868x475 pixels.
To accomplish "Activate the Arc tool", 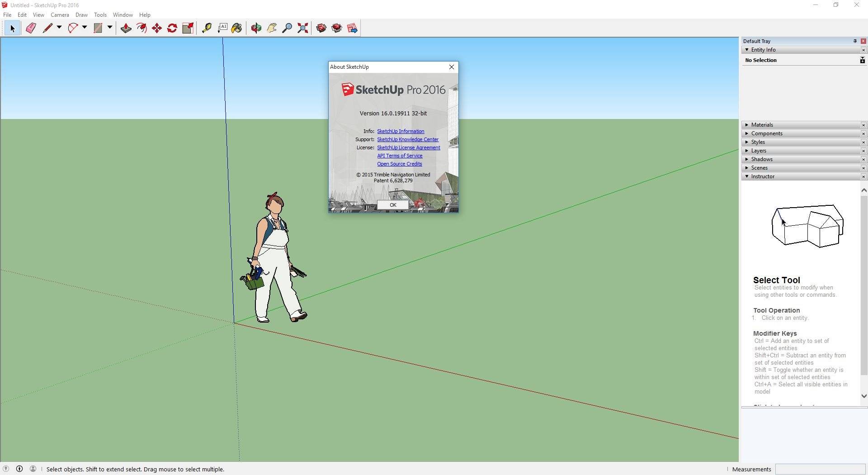I will click(x=73, y=28).
